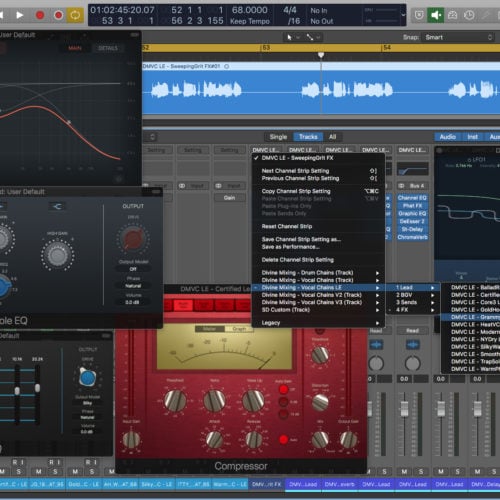Viewport: 500px width, 500px height.
Task: Click the pencil icon in the control bar
Action: [x=486, y=15]
